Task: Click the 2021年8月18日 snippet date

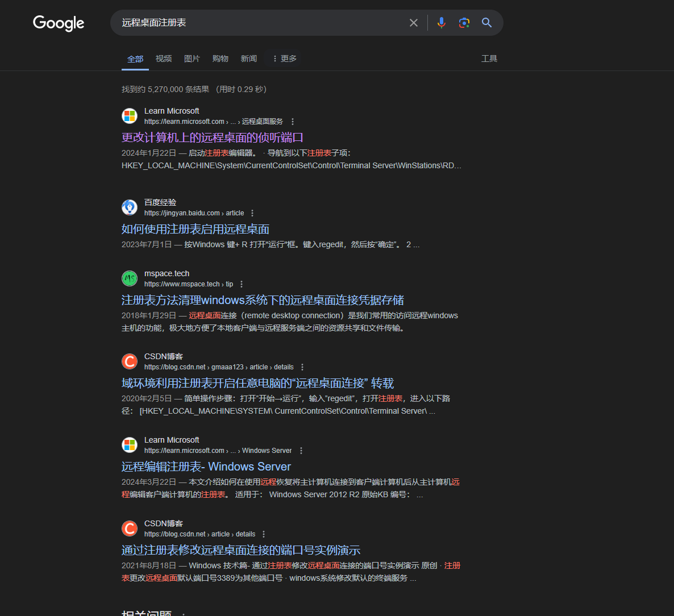Action: tap(149, 565)
